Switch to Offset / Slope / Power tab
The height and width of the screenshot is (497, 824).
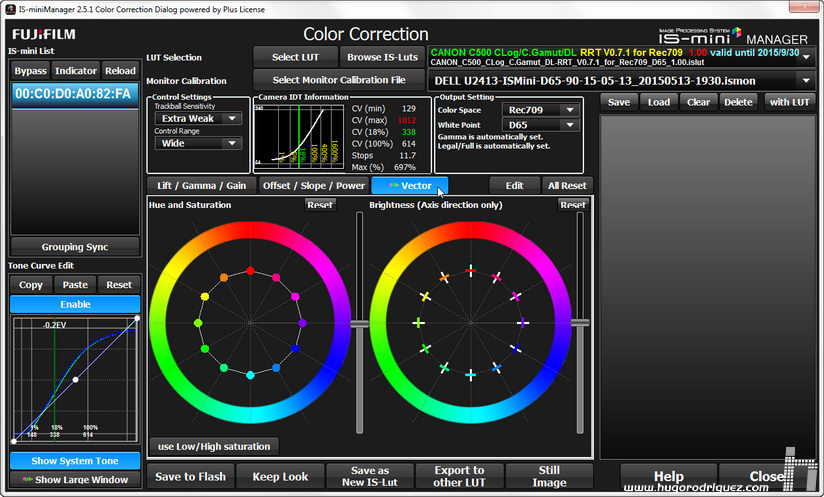pyautogui.click(x=314, y=185)
